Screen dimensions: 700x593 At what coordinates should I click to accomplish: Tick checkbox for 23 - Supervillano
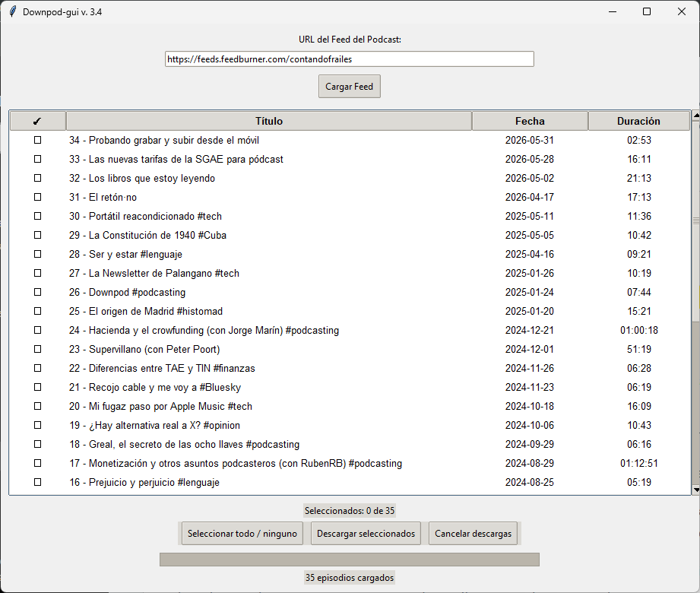[x=37, y=349]
